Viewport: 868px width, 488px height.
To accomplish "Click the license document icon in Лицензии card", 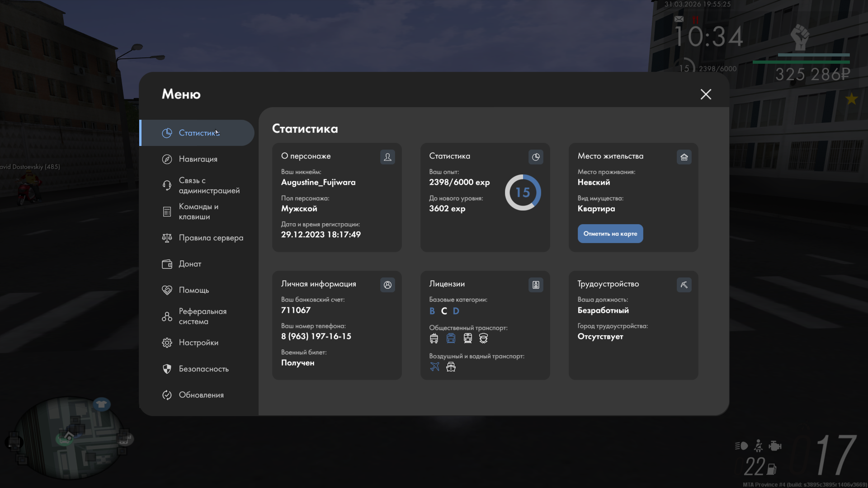I will 536,285.
